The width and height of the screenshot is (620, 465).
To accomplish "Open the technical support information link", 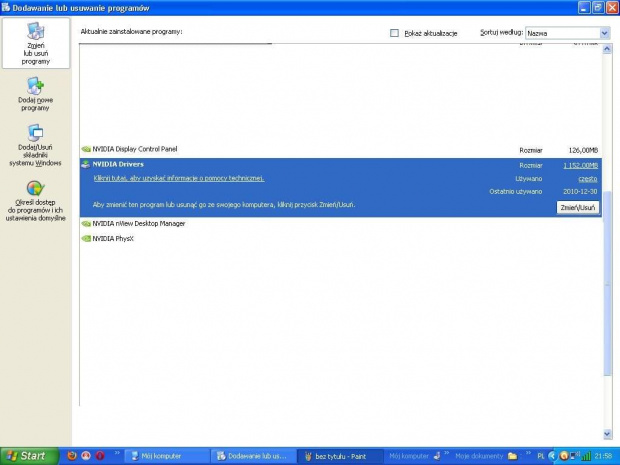I will click(179, 178).
